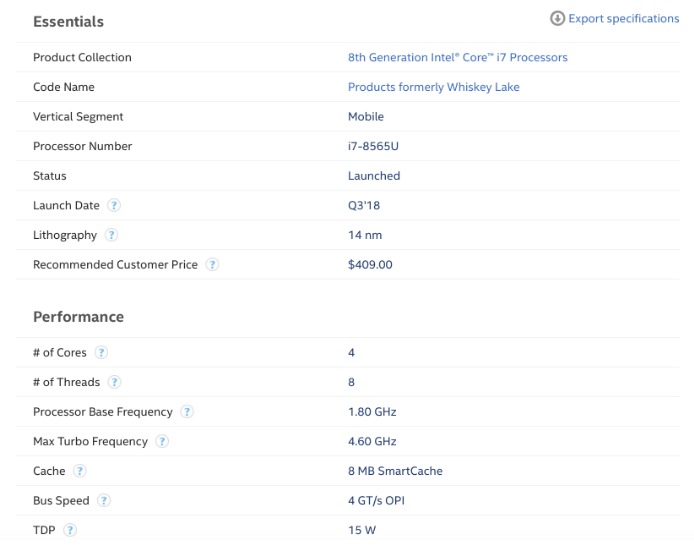Image resolution: width=694 pixels, height=545 pixels.
Task: Select the TDP label
Action: tap(44, 530)
